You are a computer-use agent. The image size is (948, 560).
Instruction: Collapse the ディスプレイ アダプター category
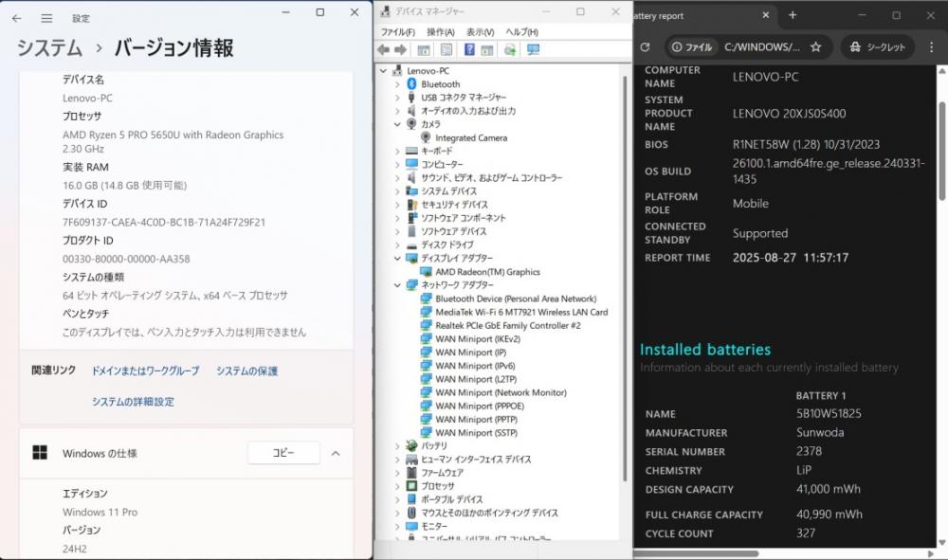[397, 258]
